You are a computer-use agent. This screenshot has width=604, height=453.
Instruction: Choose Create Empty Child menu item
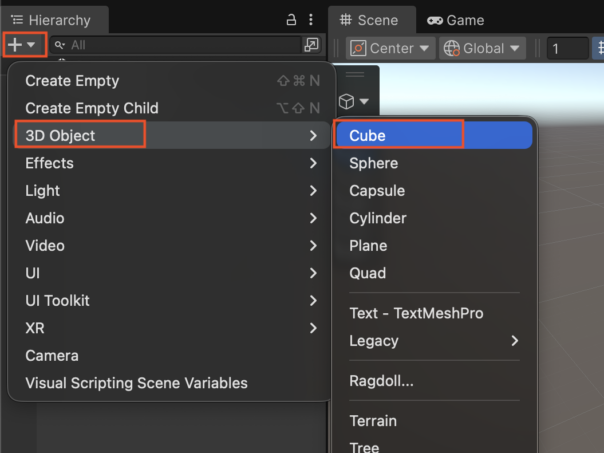[91, 108]
